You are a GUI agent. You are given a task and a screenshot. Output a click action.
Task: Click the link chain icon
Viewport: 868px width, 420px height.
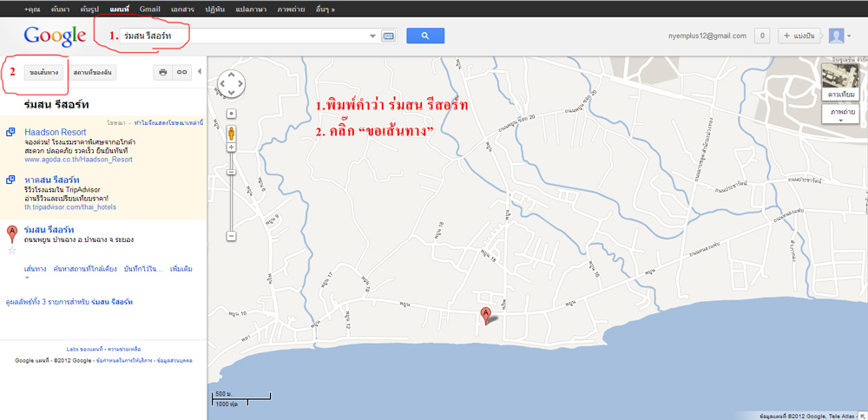[181, 73]
